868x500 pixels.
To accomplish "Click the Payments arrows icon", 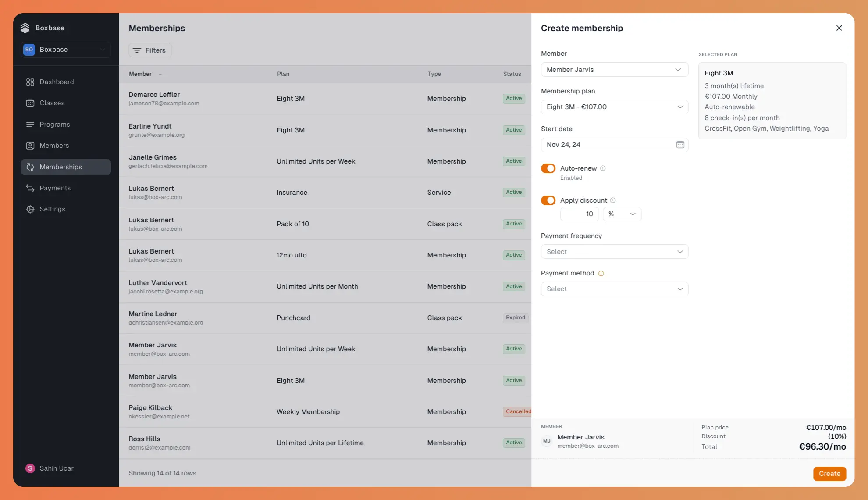I will coord(30,188).
